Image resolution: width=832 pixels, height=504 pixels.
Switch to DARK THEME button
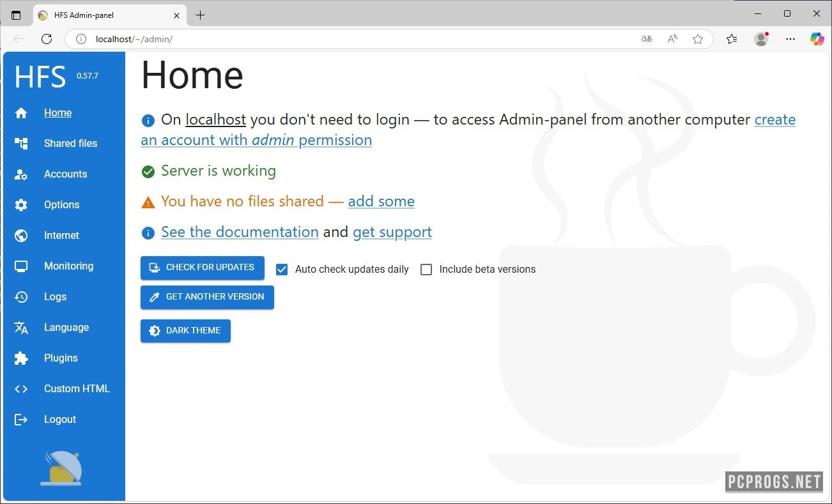point(185,331)
